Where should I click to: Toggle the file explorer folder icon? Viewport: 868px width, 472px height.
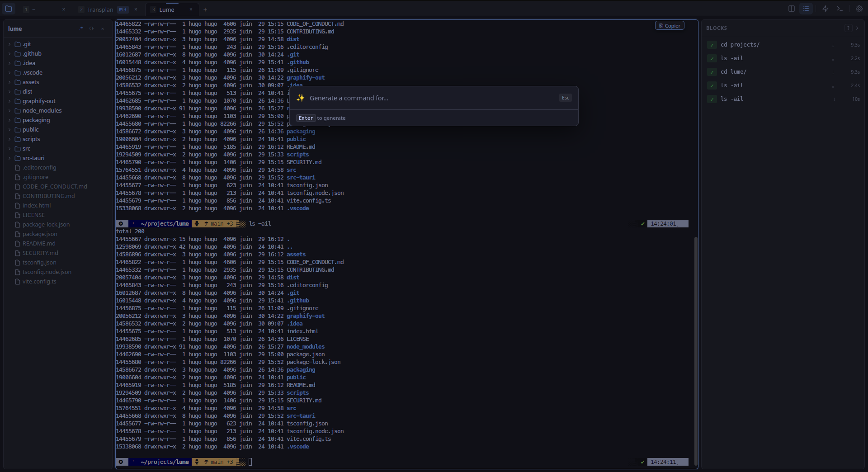[x=9, y=9]
